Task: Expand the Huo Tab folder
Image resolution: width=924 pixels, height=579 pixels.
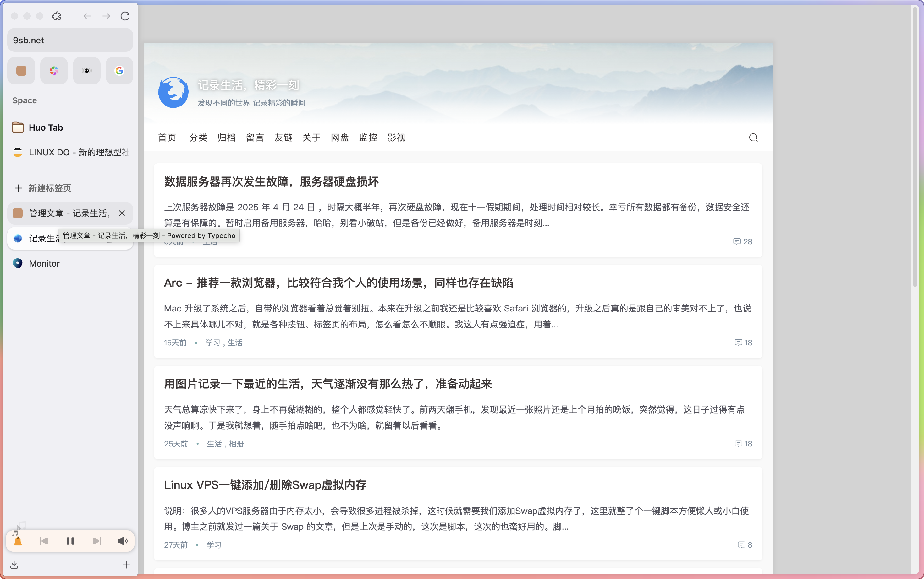Action: point(45,127)
